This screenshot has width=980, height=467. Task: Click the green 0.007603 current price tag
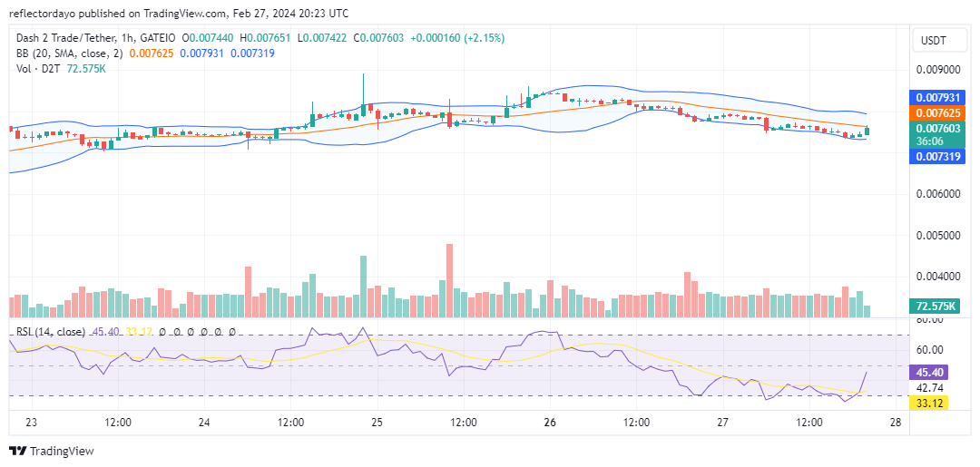(x=935, y=129)
